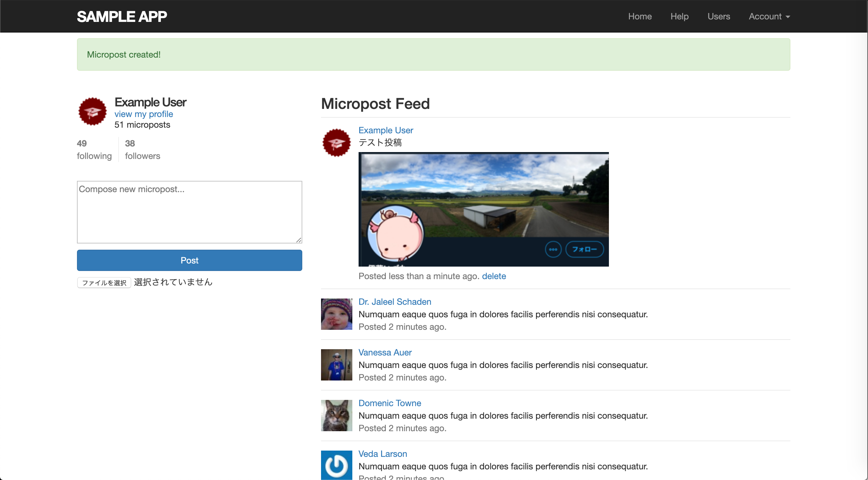868x480 pixels.
Task: Click Domenic Towne's cat avatar
Action: [x=336, y=415]
